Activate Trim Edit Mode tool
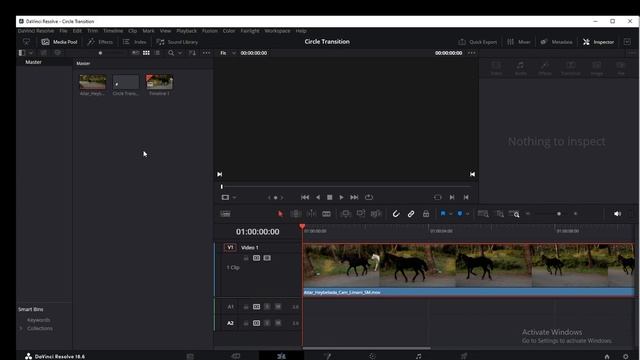The image size is (640, 360). (296, 213)
